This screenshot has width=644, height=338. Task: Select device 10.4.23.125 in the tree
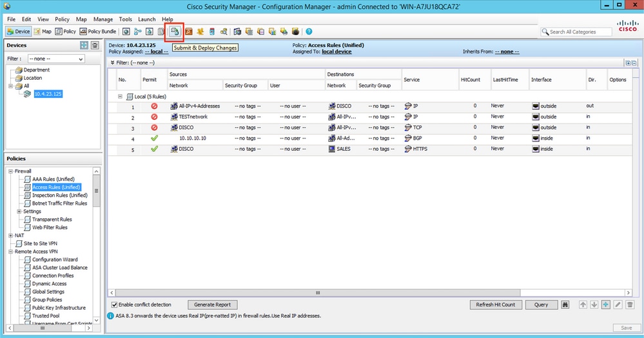pos(48,94)
